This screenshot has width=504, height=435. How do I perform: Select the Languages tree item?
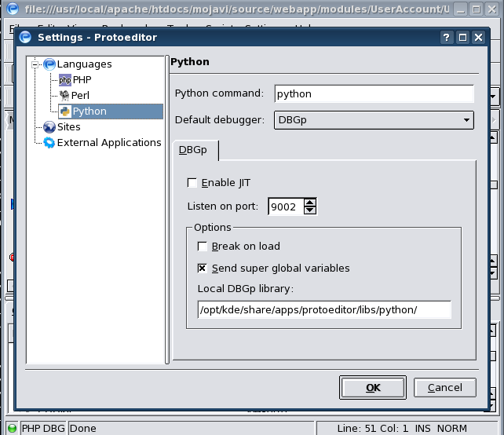pos(85,64)
